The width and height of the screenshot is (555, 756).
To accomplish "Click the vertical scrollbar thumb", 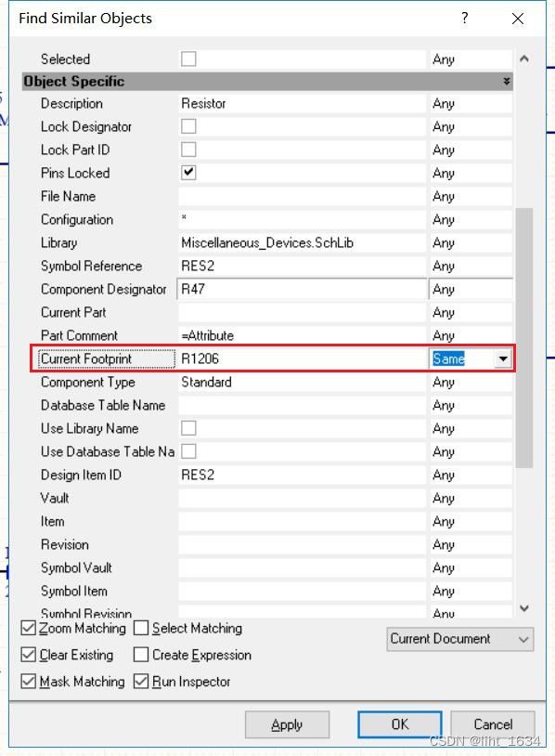I will tap(523, 337).
